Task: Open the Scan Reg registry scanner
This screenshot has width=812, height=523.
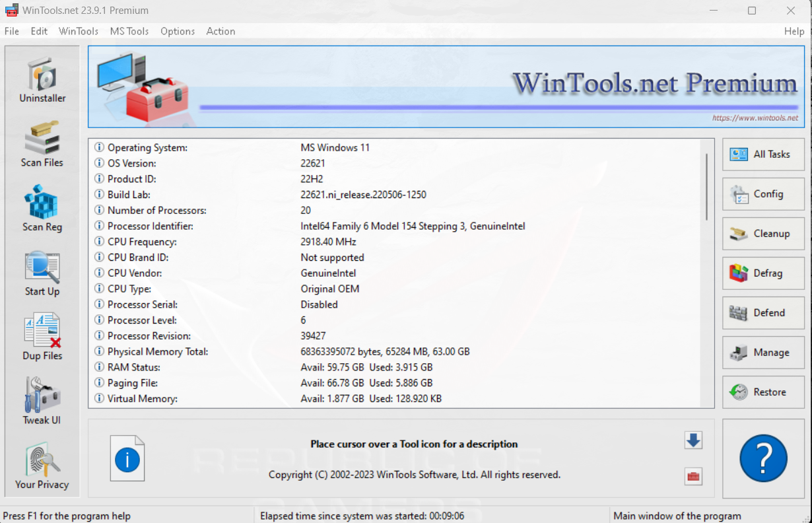Action: tap(42, 209)
